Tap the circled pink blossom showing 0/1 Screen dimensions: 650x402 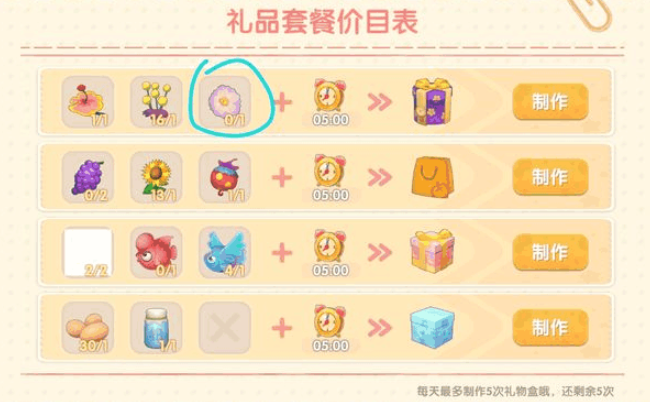[225, 102]
